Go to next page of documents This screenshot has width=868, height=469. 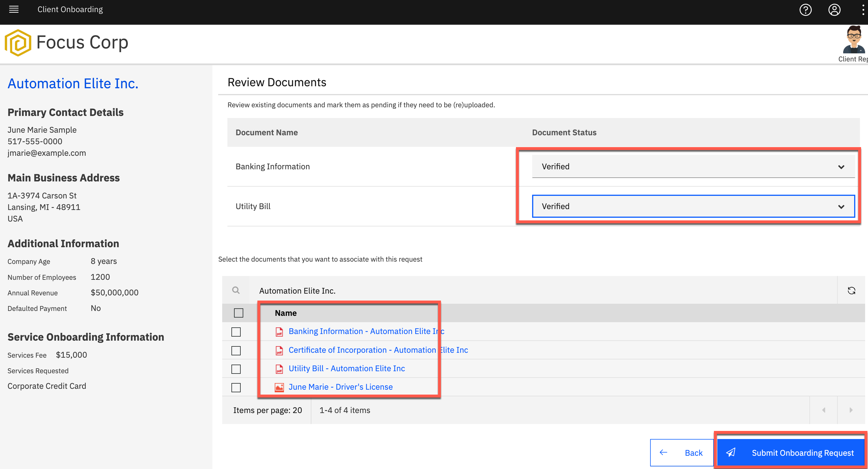851,410
